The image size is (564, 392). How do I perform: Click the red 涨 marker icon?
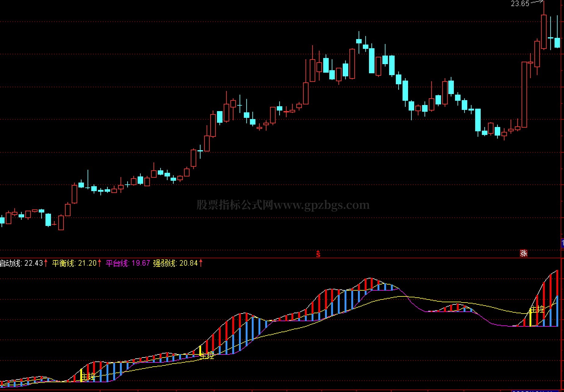point(524,253)
